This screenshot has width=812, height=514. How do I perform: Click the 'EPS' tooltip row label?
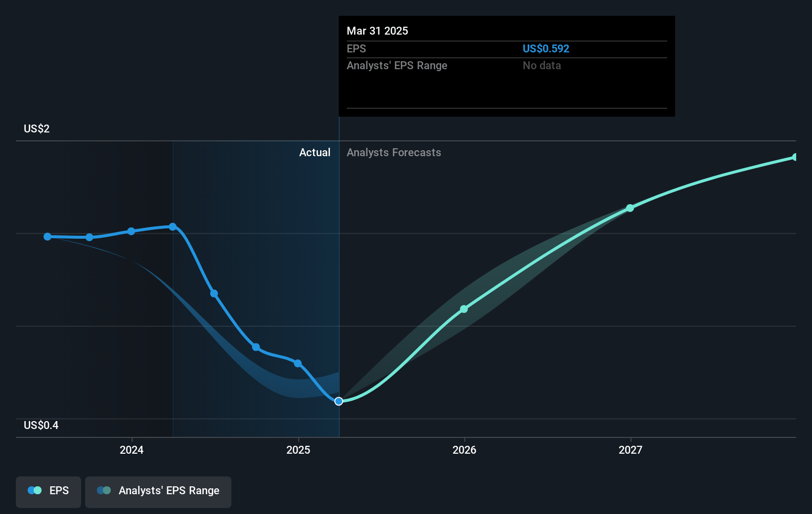356,48
